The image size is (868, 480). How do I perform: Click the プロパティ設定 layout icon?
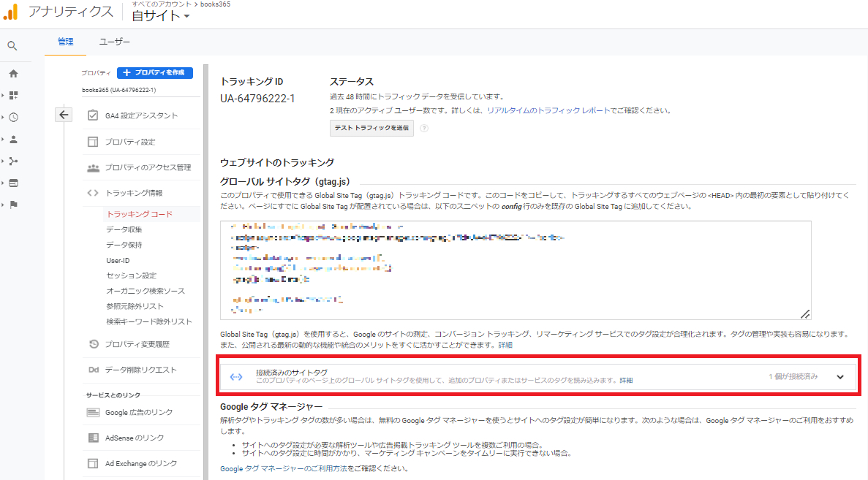coord(92,142)
